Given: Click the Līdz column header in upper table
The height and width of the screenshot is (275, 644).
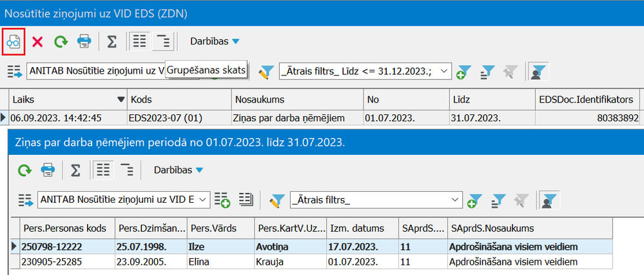Looking at the screenshot, I should [x=493, y=99].
